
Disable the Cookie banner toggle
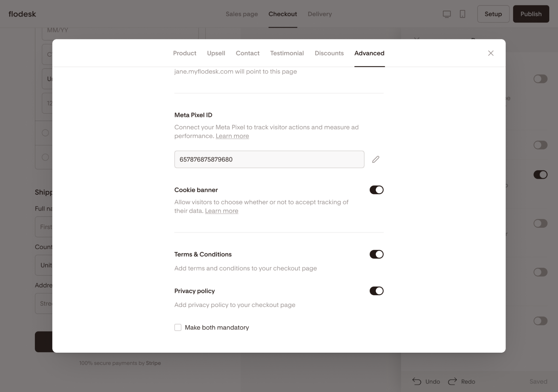(376, 190)
